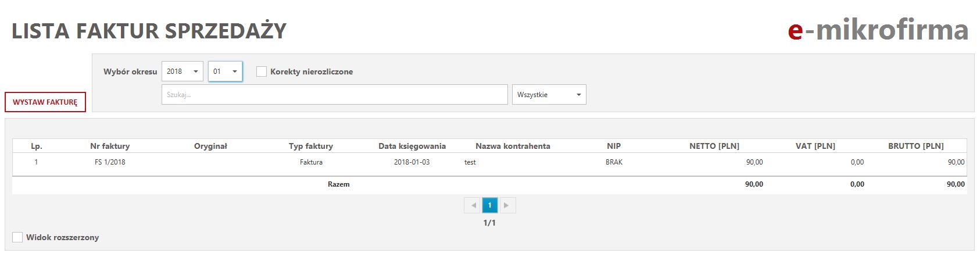Click the previous page arrow icon
Viewport: 980px width, 257px height.
(x=473, y=205)
